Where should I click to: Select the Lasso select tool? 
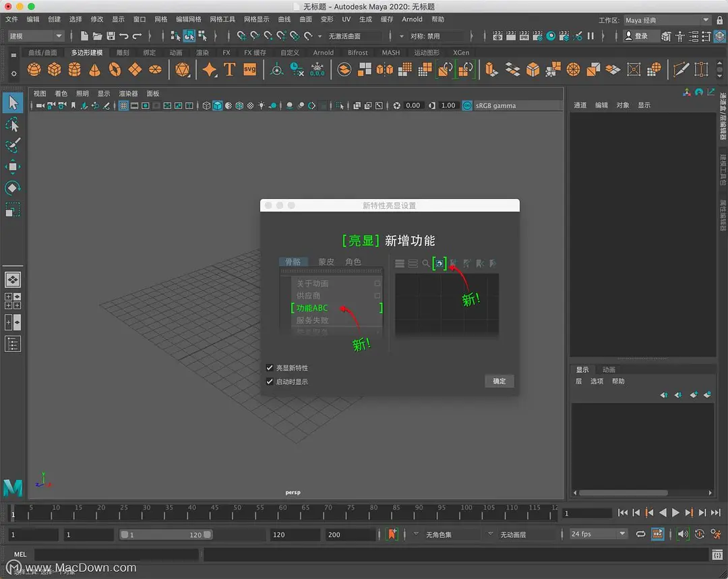pyautogui.click(x=13, y=125)
